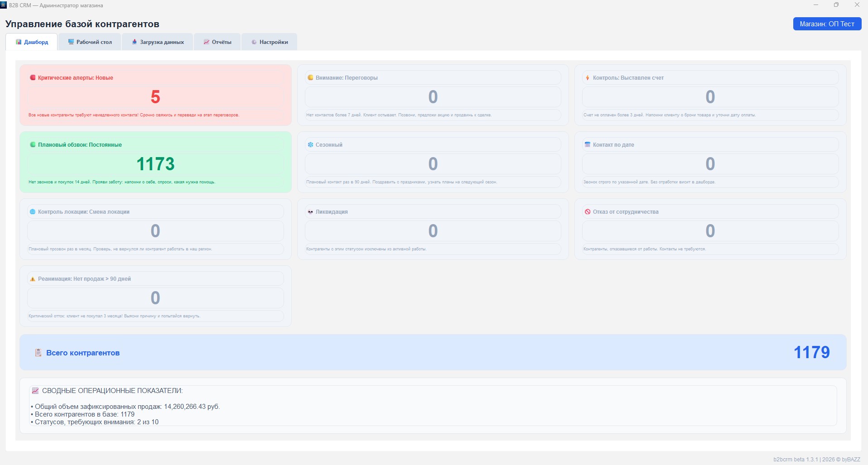Click the prohibited icon by Отказ от сотрудничества
The image size is (868, 465).
(588, 211)
